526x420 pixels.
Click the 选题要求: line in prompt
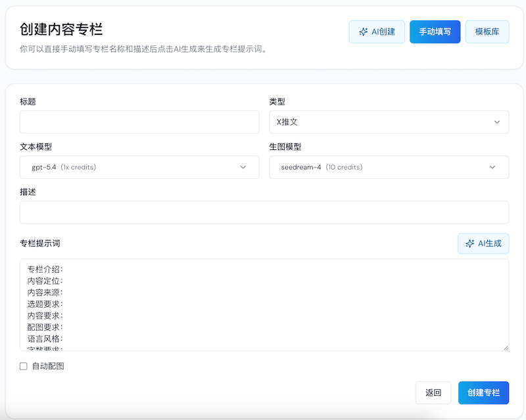click(45, 304)
